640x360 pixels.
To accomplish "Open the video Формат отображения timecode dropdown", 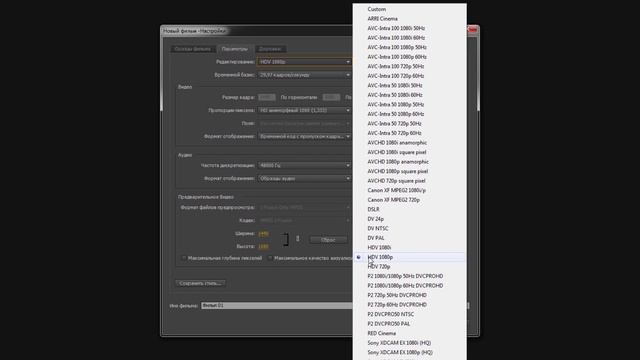I will click(304, 136).
